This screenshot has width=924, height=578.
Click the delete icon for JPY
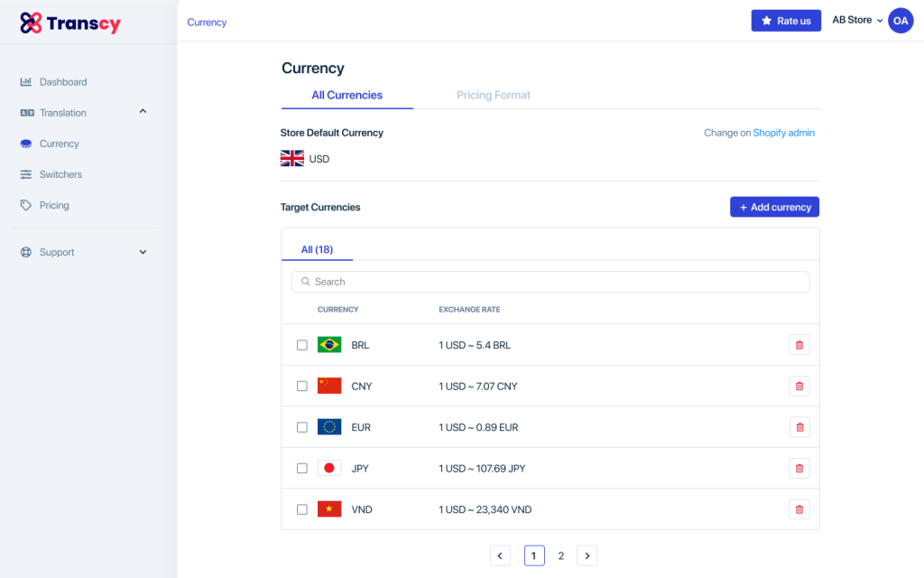(799, 468)
